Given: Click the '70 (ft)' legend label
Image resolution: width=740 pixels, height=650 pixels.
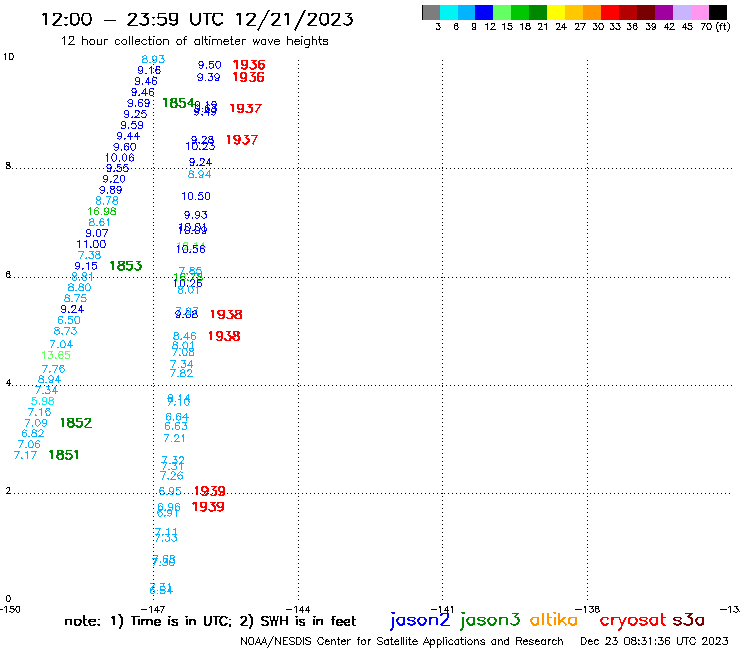Looking at the screenshot, I should pyautogui.click(x=715, y=26).
